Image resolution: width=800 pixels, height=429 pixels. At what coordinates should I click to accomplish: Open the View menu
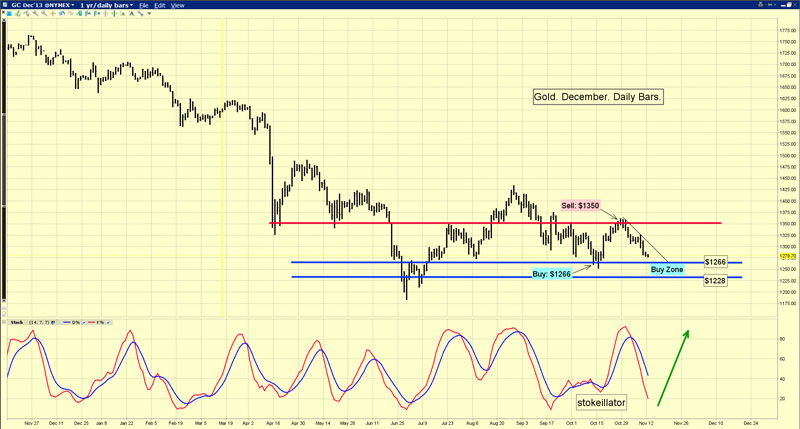pos(178,6)
